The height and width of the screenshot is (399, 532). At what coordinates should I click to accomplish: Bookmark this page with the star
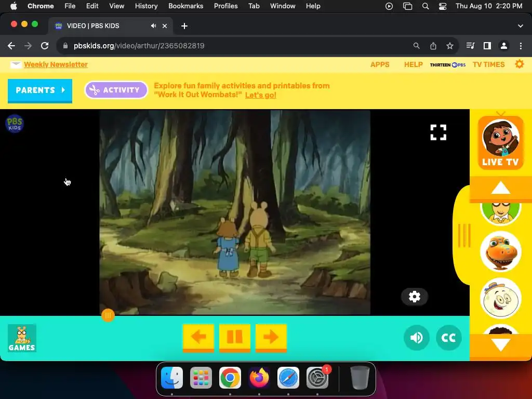click(x=450, y=46)
